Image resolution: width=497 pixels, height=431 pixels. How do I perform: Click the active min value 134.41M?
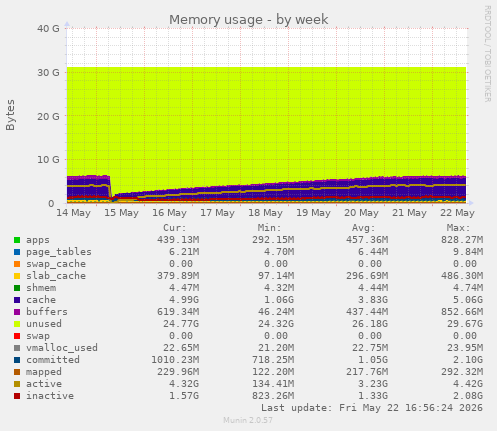pos(273,384)
